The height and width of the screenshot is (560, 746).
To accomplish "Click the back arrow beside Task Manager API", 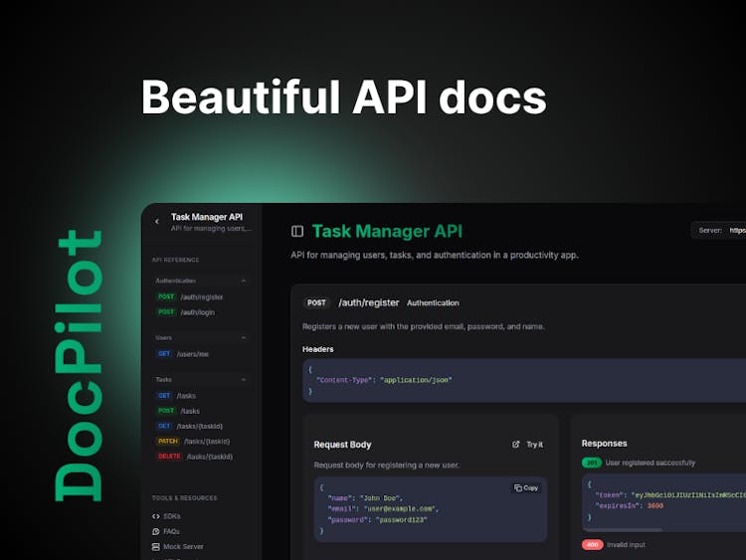I will [x=157, y=222].
